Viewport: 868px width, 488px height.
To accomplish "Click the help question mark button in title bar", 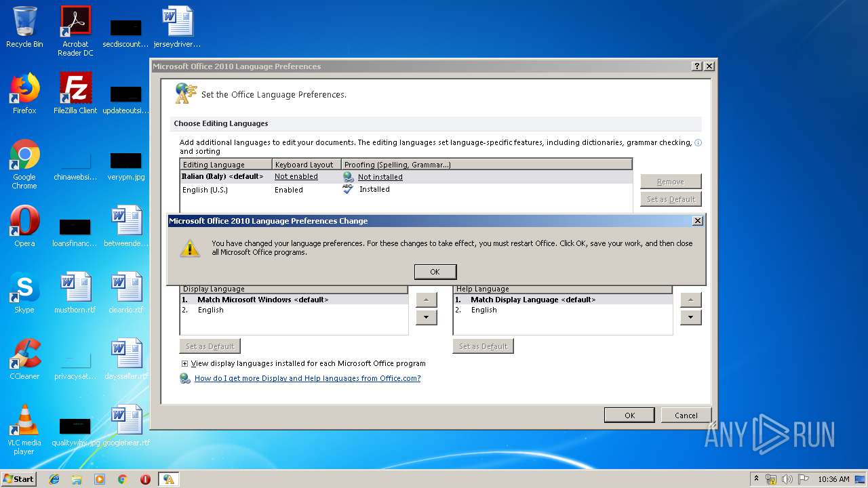I will tap(697, 66).
